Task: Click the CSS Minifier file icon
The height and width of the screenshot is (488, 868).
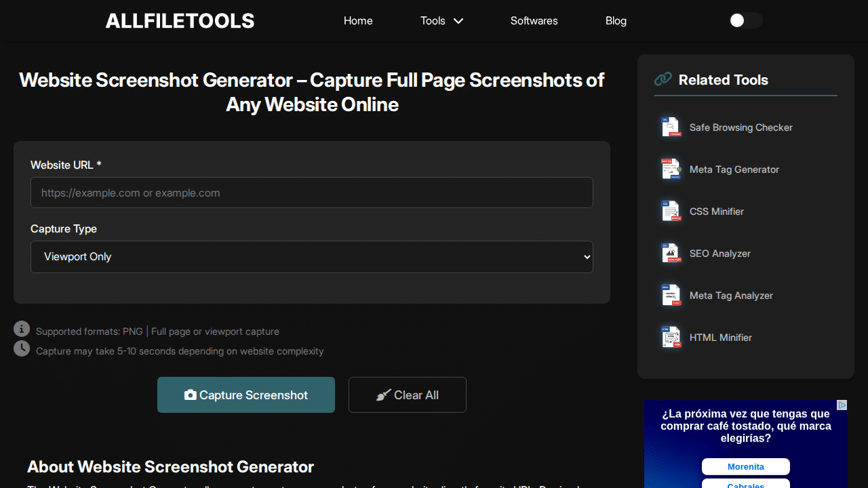Action: tap(671, 211)
